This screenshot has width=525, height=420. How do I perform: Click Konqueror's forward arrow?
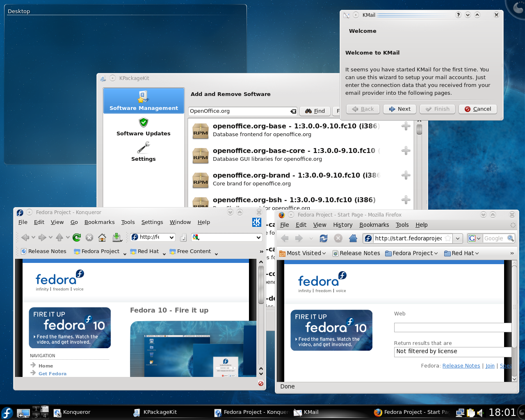[42, 237]
